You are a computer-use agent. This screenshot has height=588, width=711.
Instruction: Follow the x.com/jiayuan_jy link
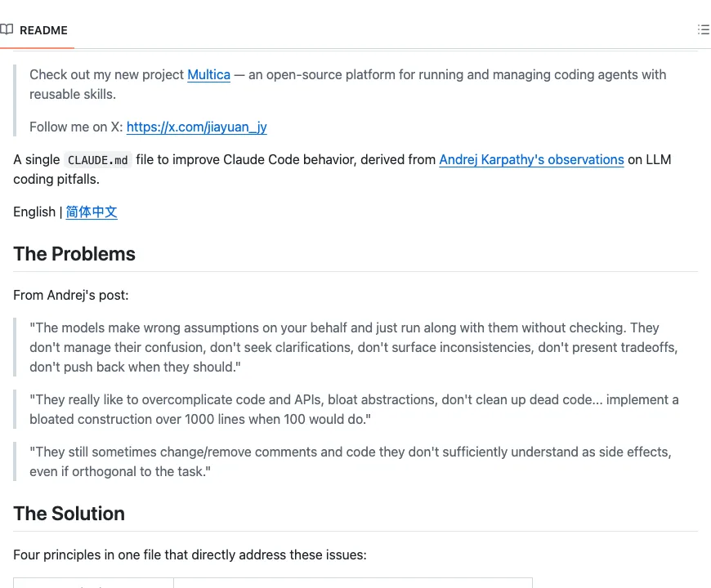(196, 127)
